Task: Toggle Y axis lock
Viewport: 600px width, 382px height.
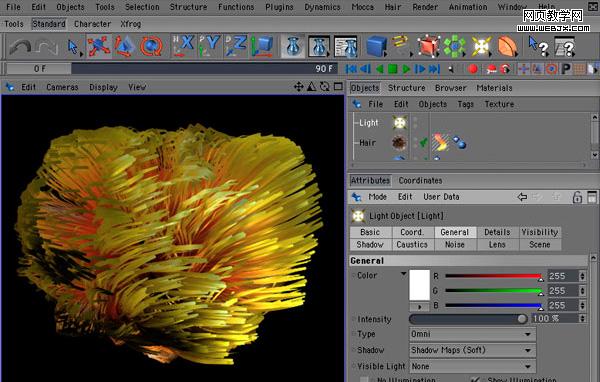Action: point(209,46)
